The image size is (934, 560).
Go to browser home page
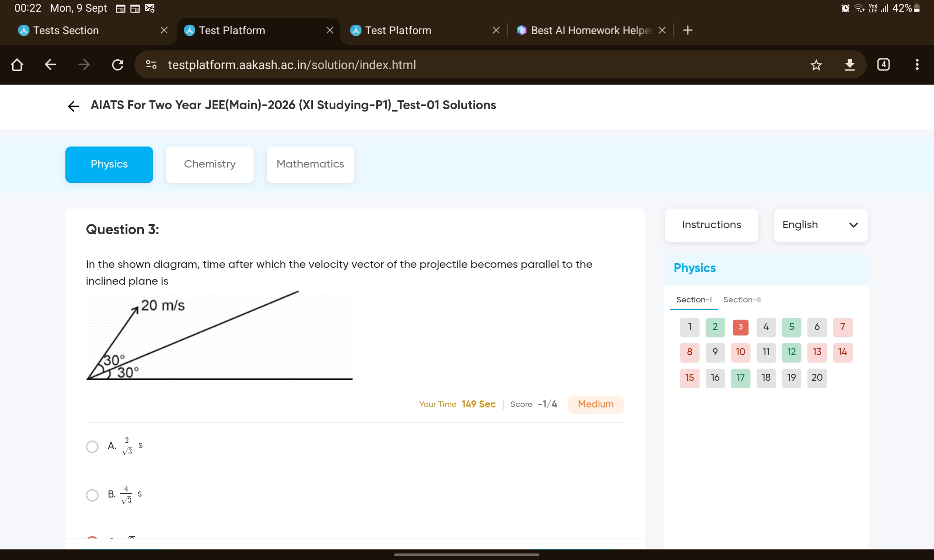coord(17,64)
